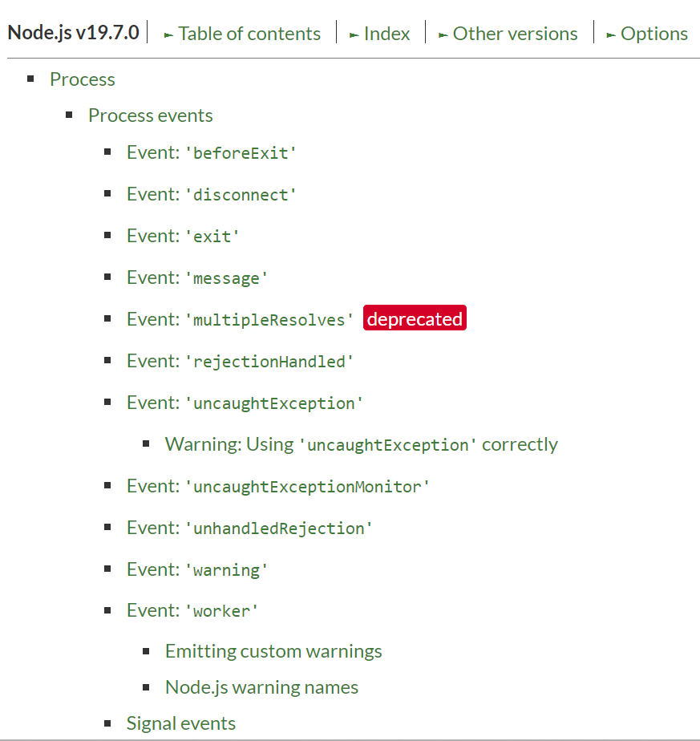700x741 pixels.
Task: Expand the Options dropdown
Action: click(647, 34)
